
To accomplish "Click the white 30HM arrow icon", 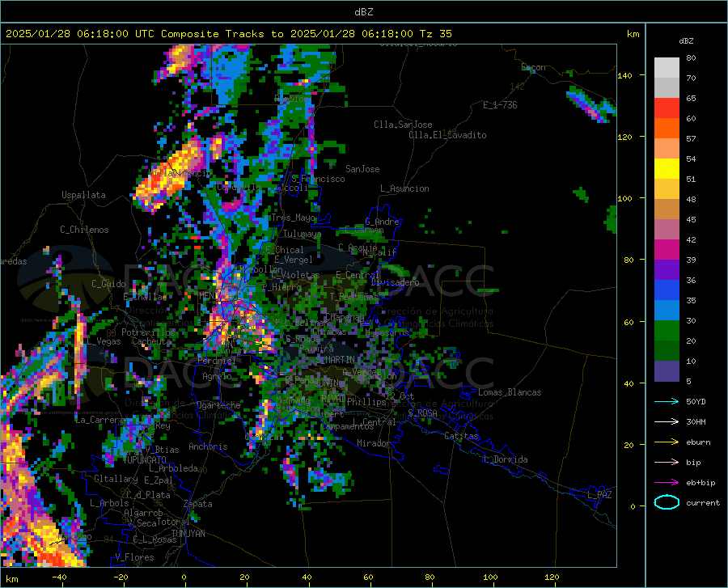I will 667,422.
